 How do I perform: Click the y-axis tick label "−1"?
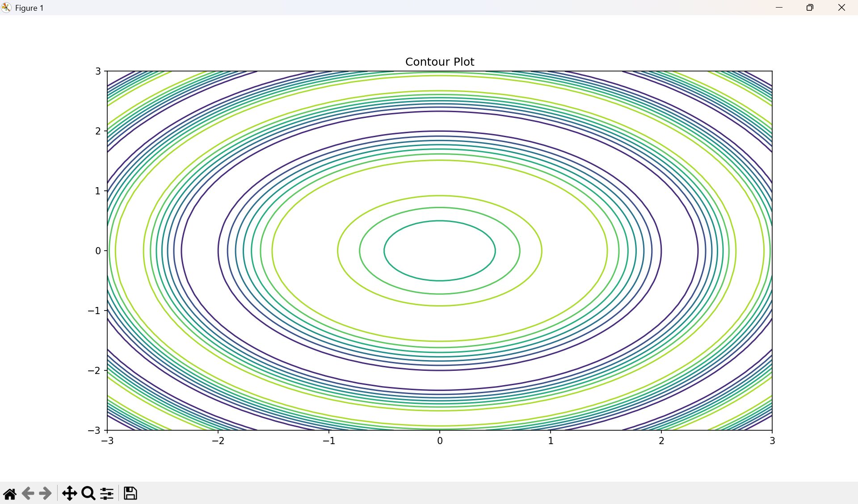(94, 311)
